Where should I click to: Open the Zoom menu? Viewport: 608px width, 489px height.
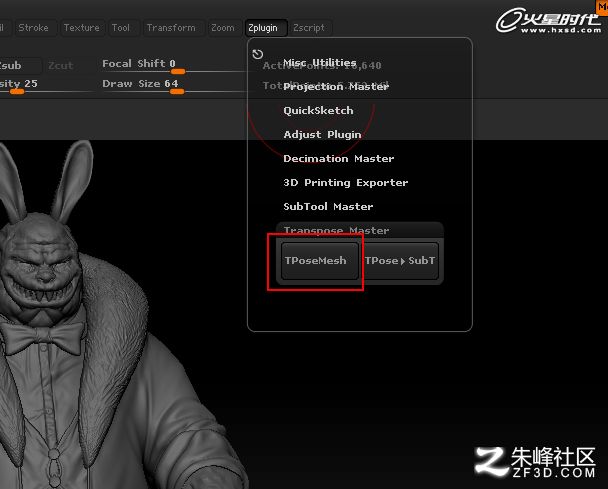pos(223,28)
